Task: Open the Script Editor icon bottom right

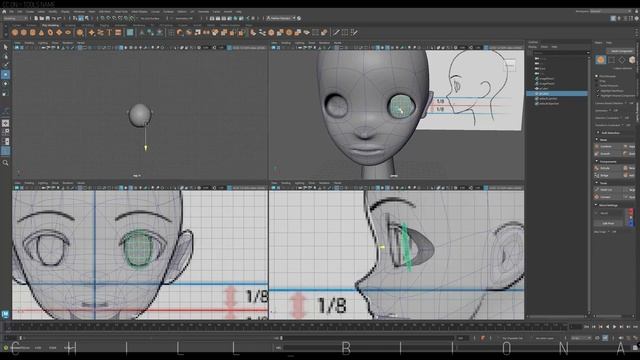Action: point(636,347)
